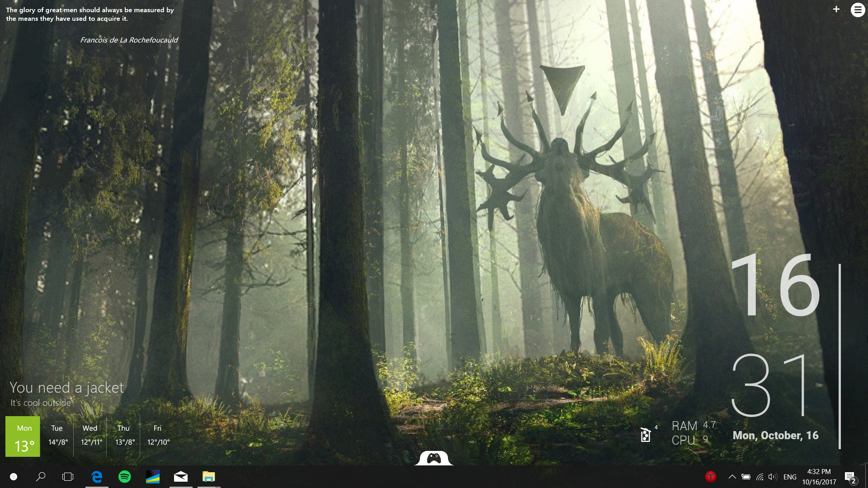Click 'You need a jacket' weather text
Viewport: 868px width, 488px height.
click(66, 388)
